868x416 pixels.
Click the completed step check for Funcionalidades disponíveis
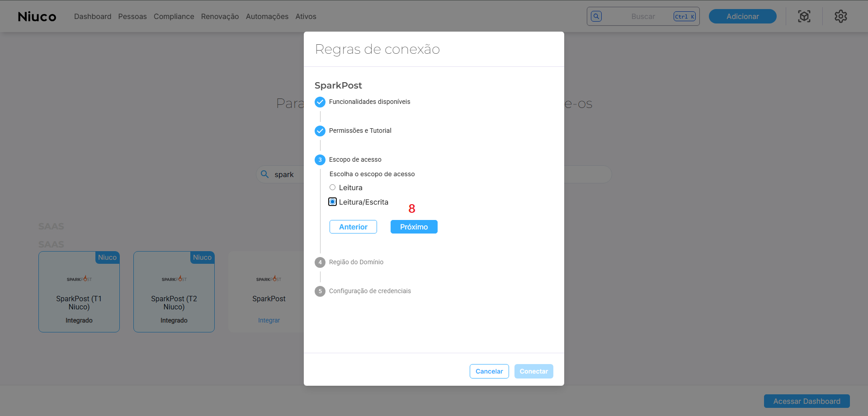click(320, 102)
